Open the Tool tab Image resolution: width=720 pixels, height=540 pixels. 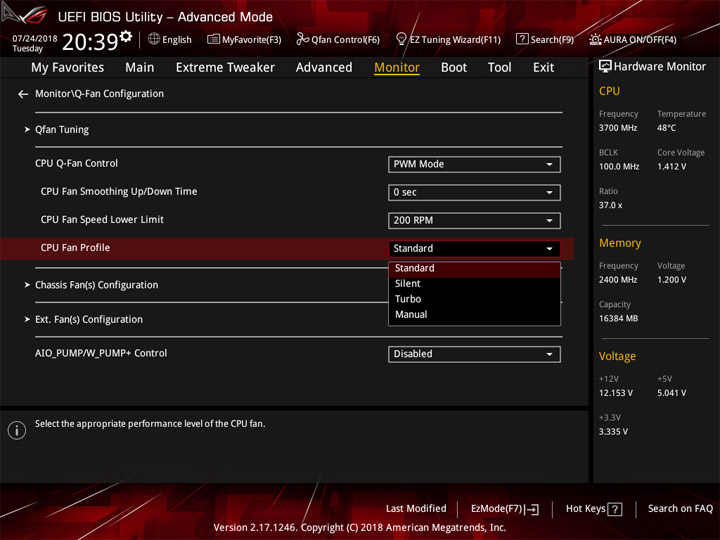click(x=499, y=68)
